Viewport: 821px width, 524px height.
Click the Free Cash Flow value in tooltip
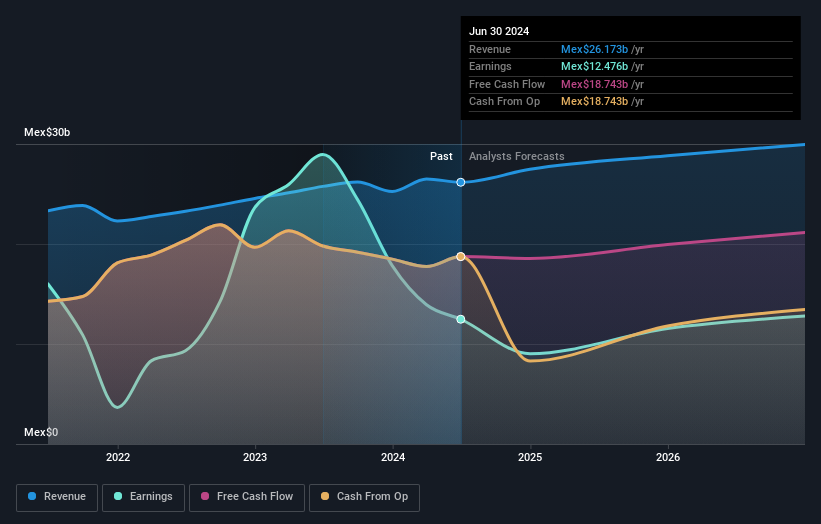coord(594,84)
